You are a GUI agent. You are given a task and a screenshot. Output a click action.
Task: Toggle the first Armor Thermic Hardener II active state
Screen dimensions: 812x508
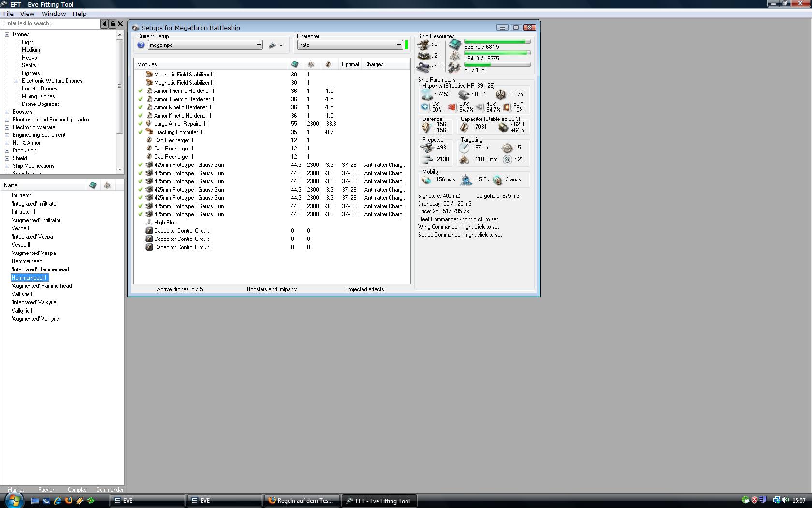coord(141,91)
